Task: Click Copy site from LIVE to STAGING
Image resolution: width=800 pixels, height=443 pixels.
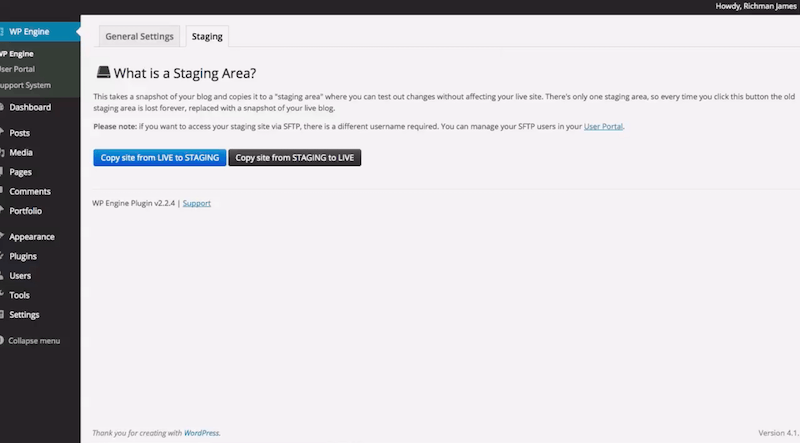Action: click(160, 158)
